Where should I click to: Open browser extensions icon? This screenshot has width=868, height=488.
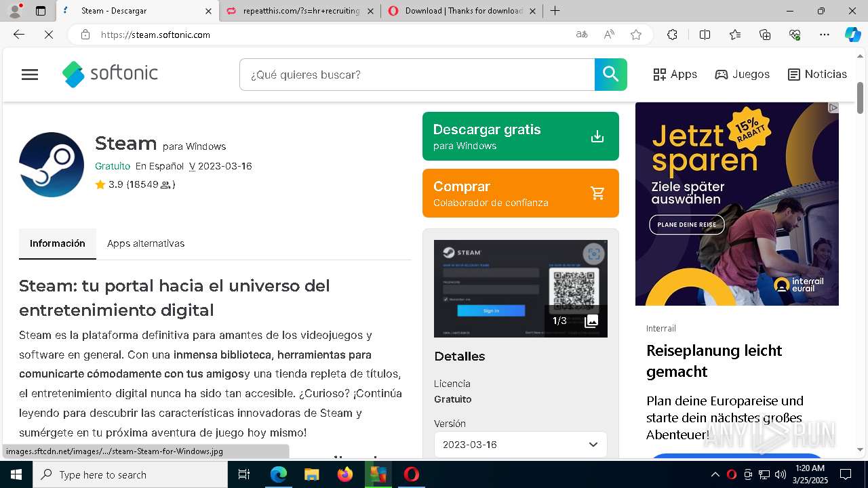coord(672,35)
